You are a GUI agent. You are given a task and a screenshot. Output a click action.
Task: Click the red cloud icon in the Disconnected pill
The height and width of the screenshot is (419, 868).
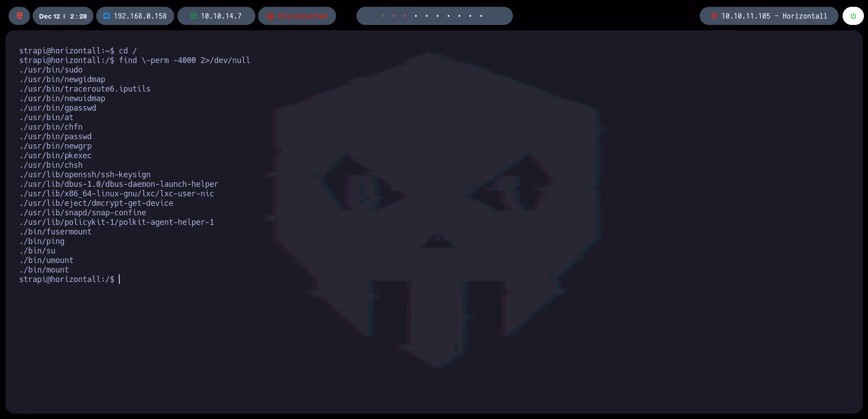point(270,15)
